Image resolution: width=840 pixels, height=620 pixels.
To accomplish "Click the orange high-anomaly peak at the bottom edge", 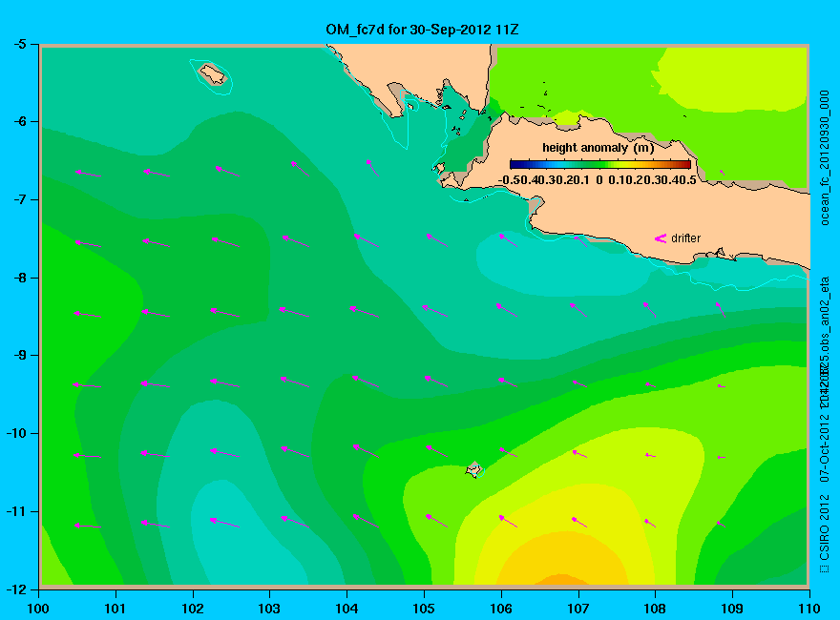I will click(x=560, y=579).
